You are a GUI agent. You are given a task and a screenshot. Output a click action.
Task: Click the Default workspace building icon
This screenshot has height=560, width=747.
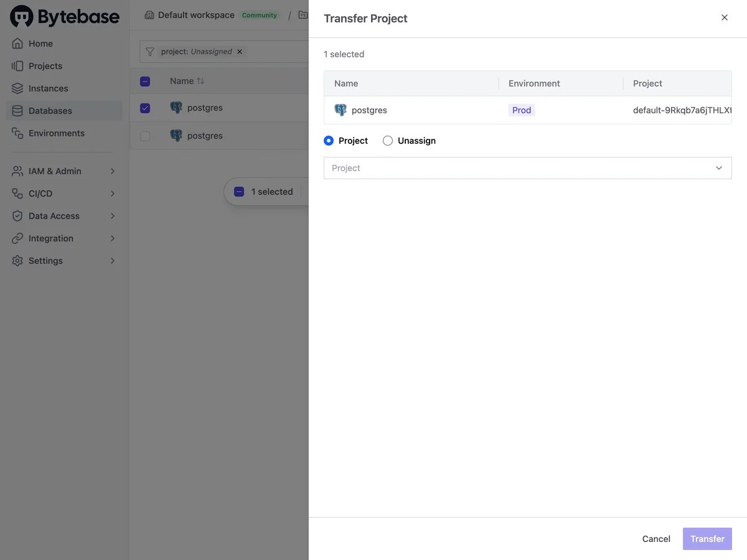[149, 15]
